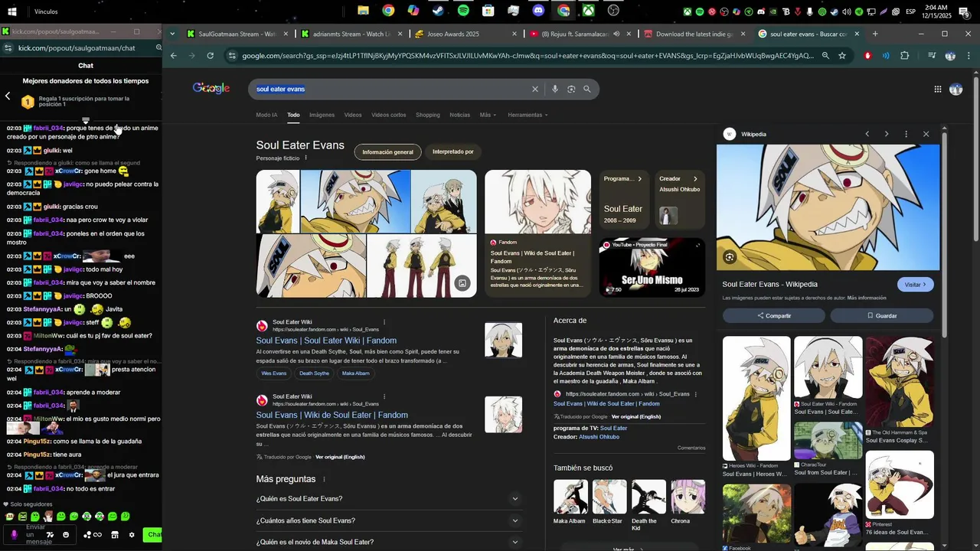Select the Interpretado por chip
The width and height of the screenshot is (980, 551).
[453, 152]
